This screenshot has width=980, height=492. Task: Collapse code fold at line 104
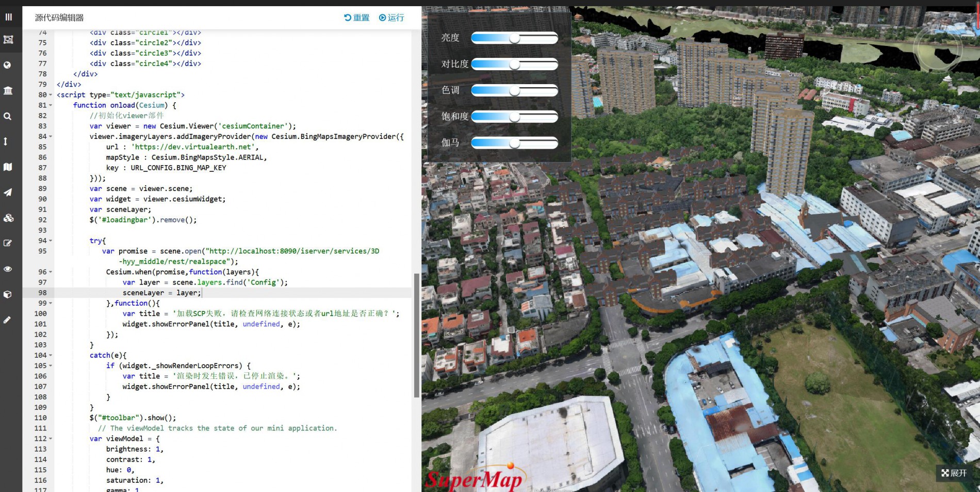pyautogui.click(x=51, y=355)
